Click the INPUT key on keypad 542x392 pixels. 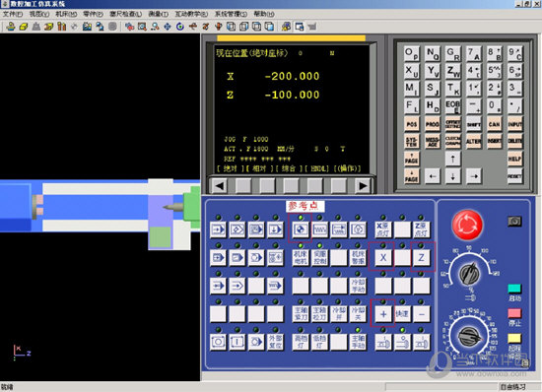click(514, 124)
